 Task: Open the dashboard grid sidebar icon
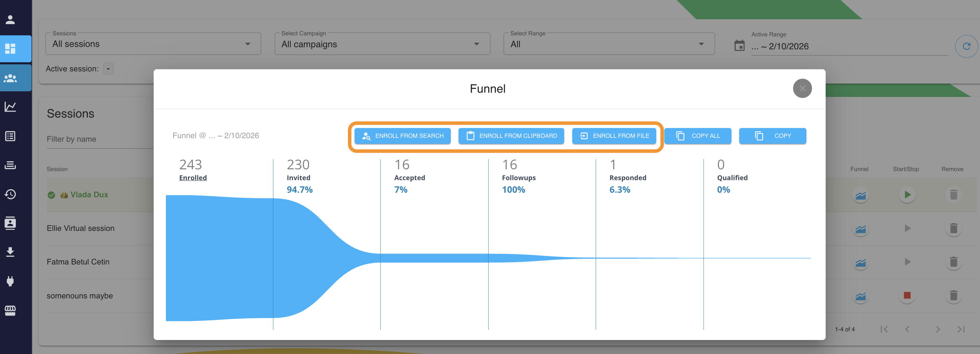[10, 49]
